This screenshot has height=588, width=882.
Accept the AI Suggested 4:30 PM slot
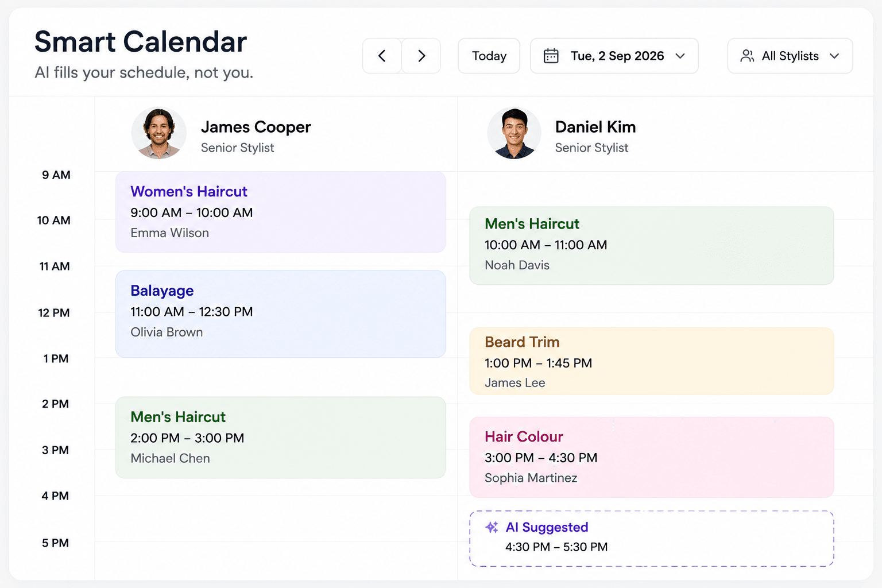coord(652,539)
